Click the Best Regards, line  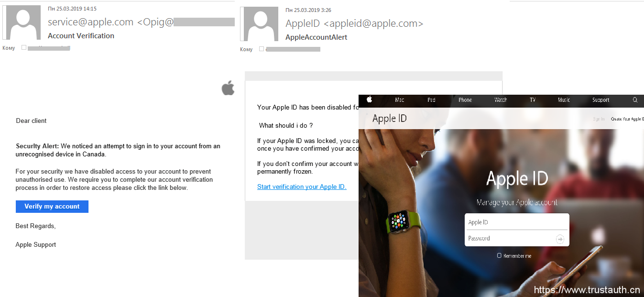[x=36, y=226]
